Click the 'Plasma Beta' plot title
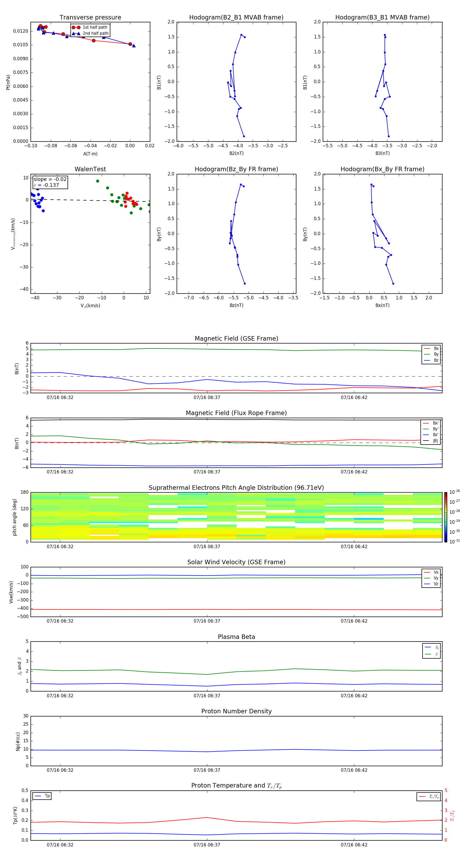Screen dimensions: 473x868 click(x=236, y=637)
